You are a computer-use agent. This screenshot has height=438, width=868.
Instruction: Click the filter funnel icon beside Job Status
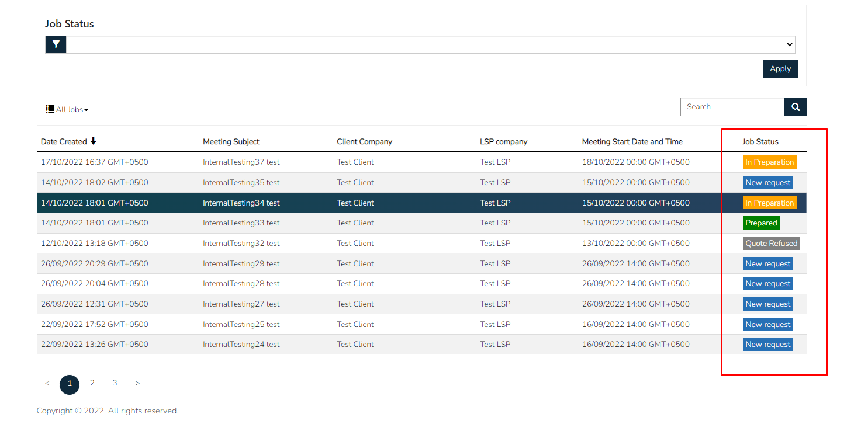[x=56, y=44]
